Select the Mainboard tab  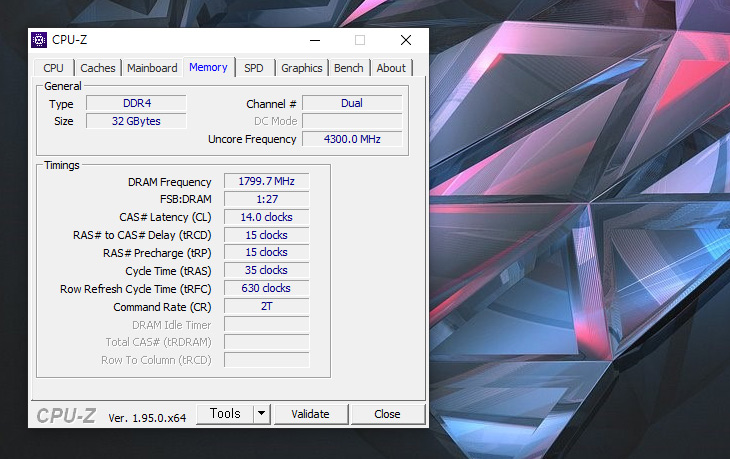click(152, 68)
